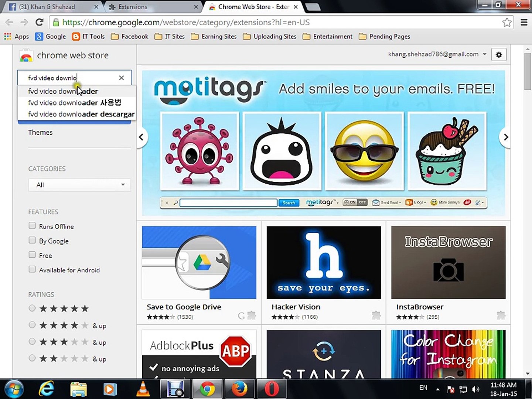The width and height of the screenshot is (532, 399).
Task: Close the Extensions tab
Action: pyautogui.click(x=196, y=7)
